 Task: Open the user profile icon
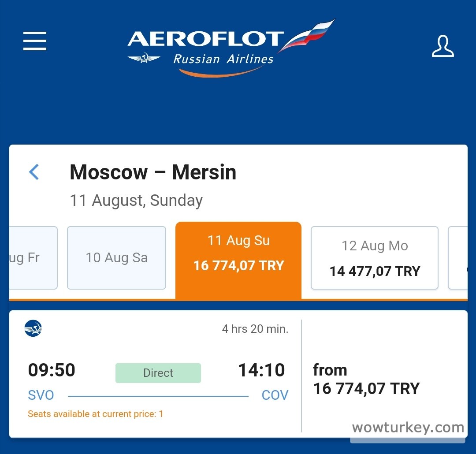pyautogui.click(x=443, y=46)
